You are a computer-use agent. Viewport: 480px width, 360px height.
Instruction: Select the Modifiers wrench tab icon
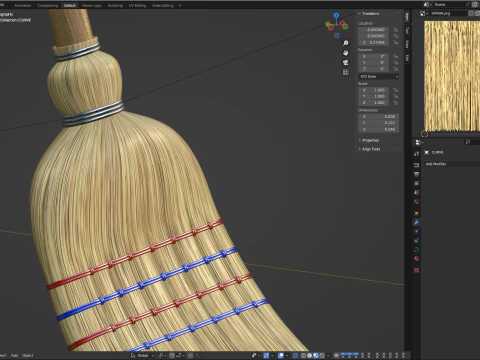coord(416,222)
